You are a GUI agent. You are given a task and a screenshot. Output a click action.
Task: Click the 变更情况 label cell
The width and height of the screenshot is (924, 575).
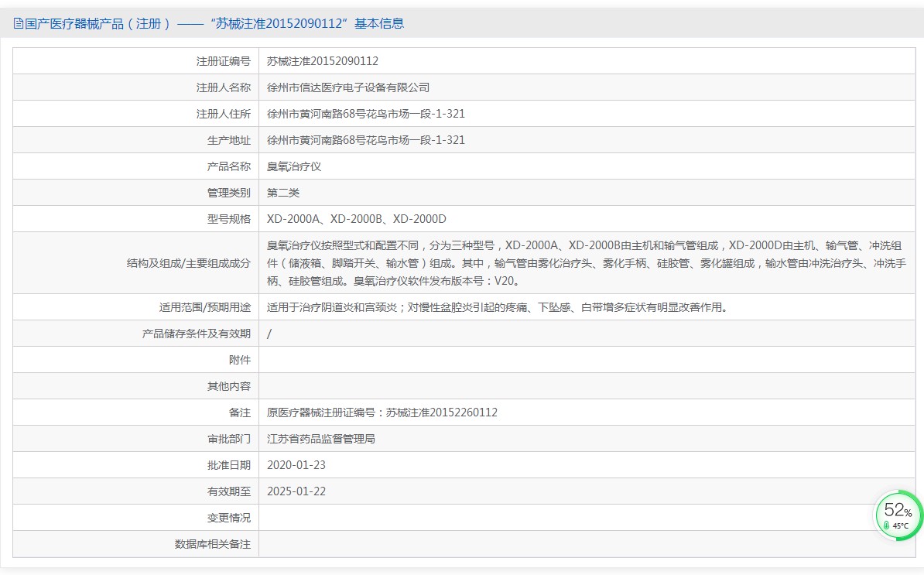(x=136, y=518)
